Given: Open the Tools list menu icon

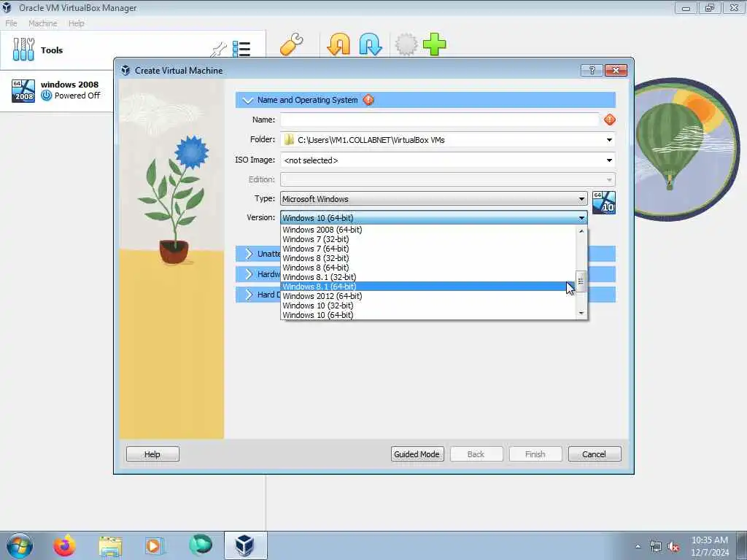Looking at the screenshot, I should 241,49.
